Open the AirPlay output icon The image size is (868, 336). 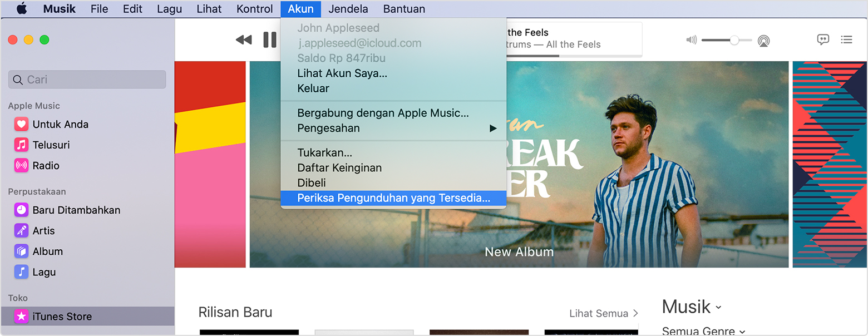coord(764,40)
